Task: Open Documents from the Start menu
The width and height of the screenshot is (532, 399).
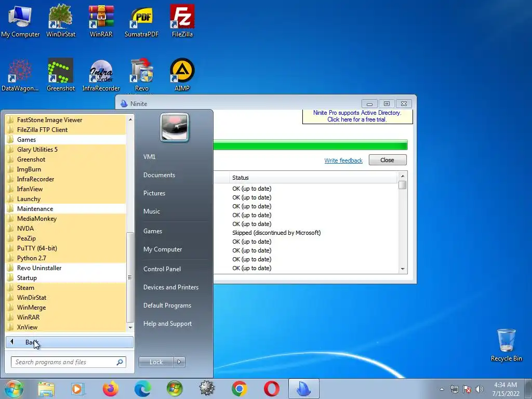Action: (x=159, y=175)
